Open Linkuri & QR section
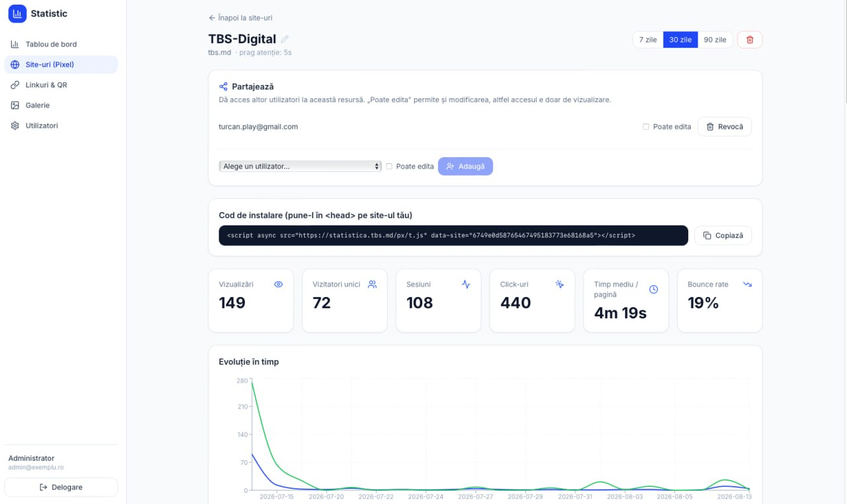This screenshot has width=847, height=504. point(61,85)
